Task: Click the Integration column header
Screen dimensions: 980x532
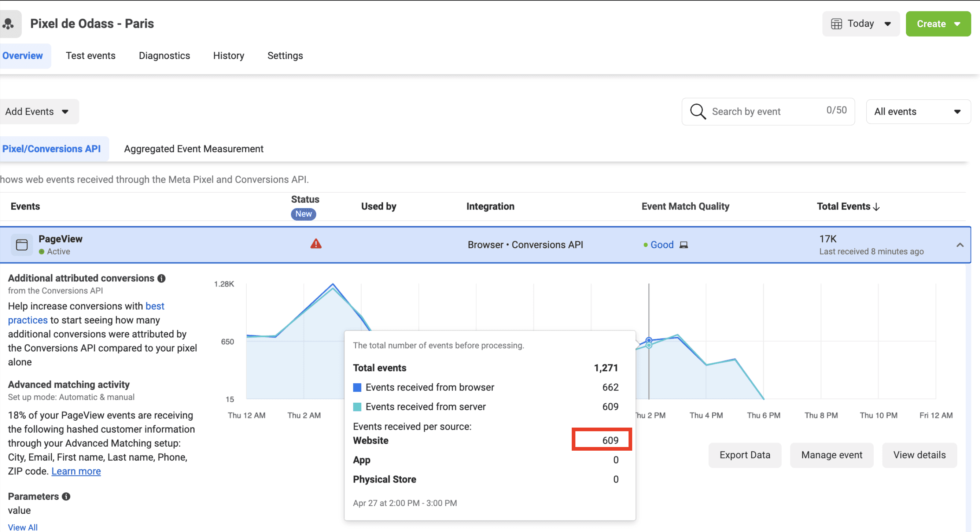Action: pyautogui.click(x=490, y=207)
